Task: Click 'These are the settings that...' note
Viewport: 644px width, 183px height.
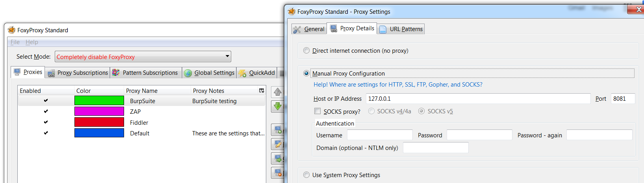Action: coord(228,133)
